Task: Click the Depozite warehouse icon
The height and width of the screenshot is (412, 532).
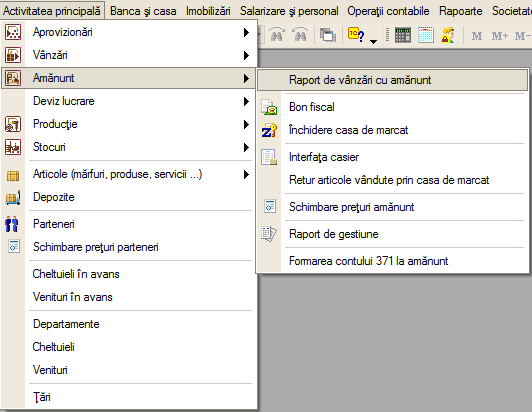Action: [13, 198]
